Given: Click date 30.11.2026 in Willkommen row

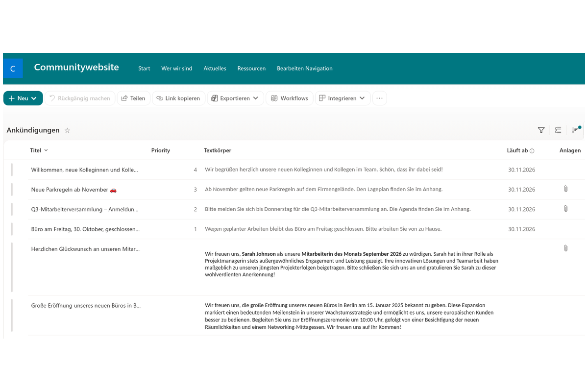Looking at the screenshot, I should pos(521,170).
